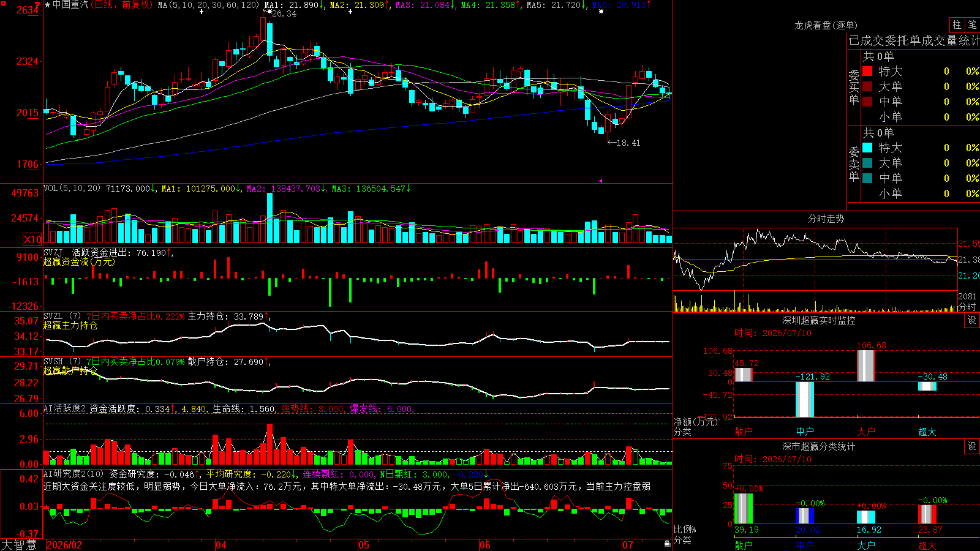Toggle the 日线 前复权 period label
Image resolution: width=980 pixels, height=551 pixels.
tap(122, 5)
